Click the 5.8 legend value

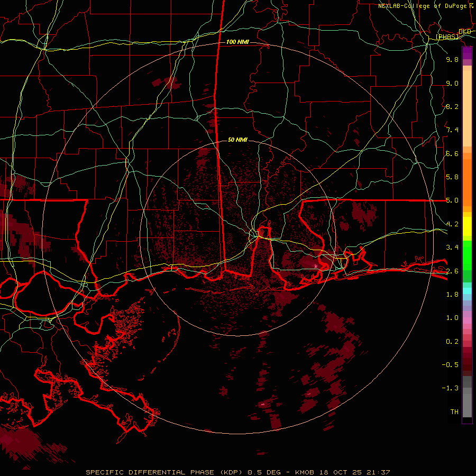pos(452,177)
